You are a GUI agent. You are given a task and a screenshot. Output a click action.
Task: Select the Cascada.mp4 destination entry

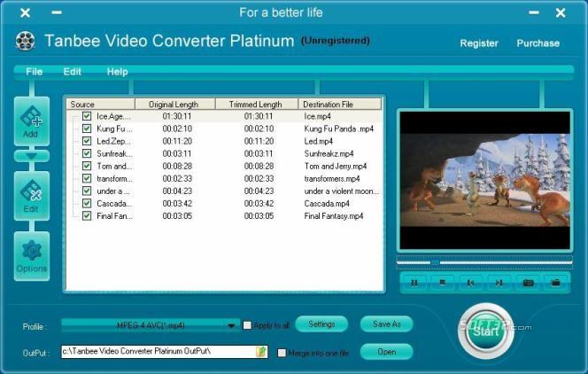327,204
